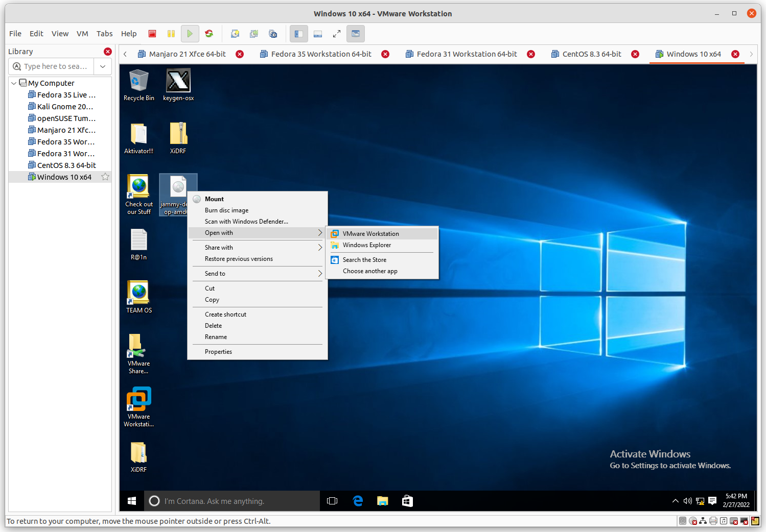Choose Scan with Windows Defender

pos(258,222)
